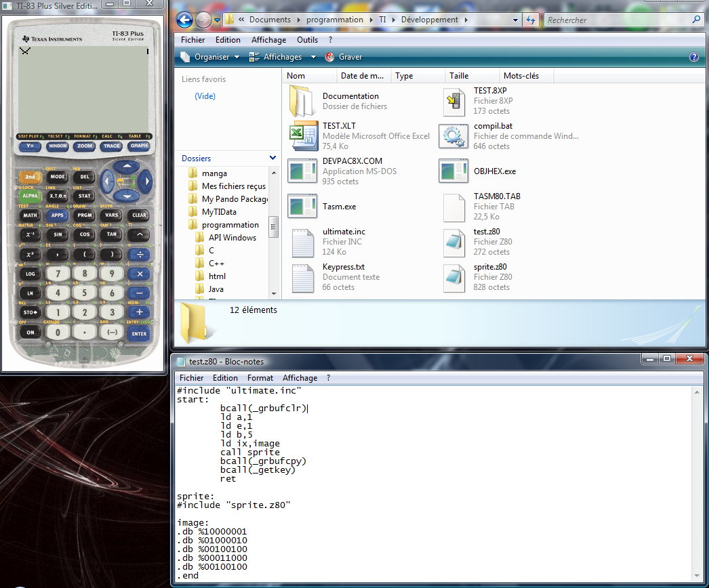Open the Format menu in Bloc-notes
The width and height of the screenshot is (709, 588).
click(x=260, y=378)
